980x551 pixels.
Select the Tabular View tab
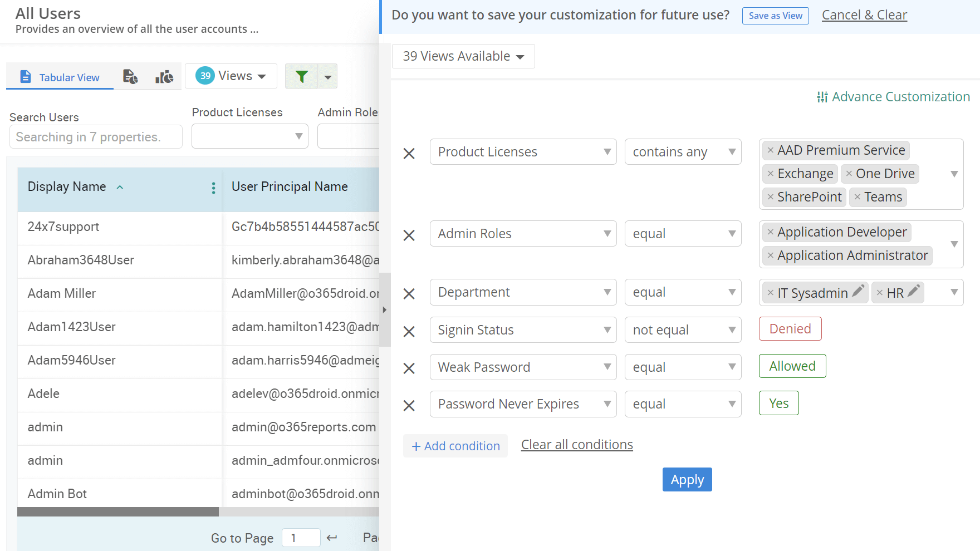coord(60,77)
